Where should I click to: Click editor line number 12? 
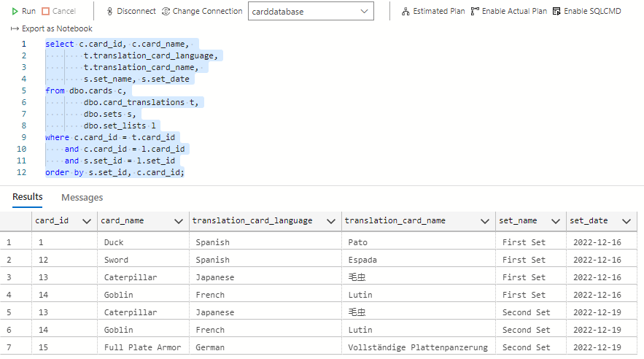click(21, 172)
